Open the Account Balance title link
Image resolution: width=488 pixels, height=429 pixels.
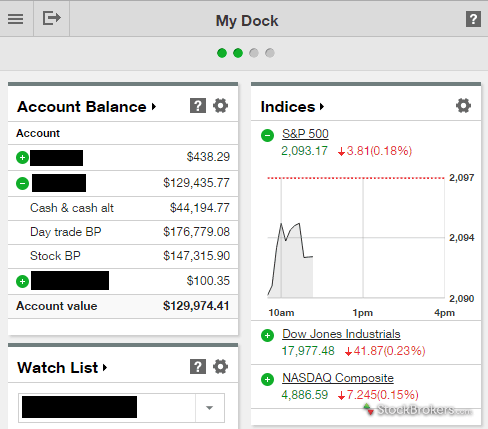87,107
